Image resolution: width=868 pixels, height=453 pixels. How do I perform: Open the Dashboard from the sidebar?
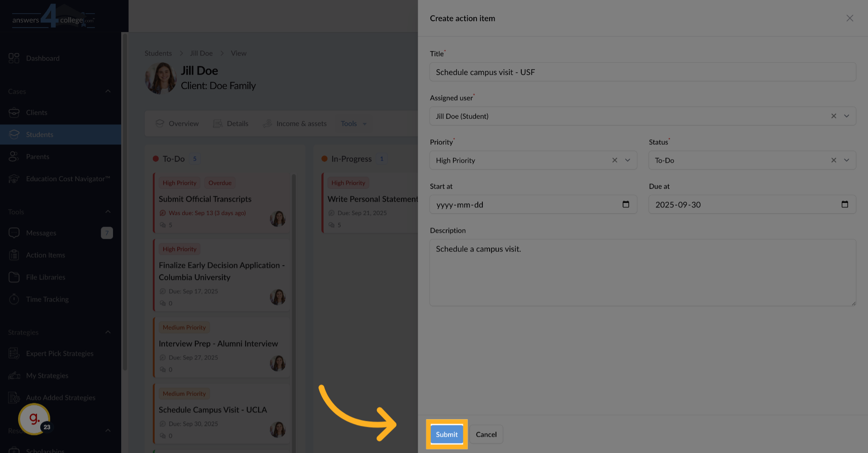pos(43,58)
